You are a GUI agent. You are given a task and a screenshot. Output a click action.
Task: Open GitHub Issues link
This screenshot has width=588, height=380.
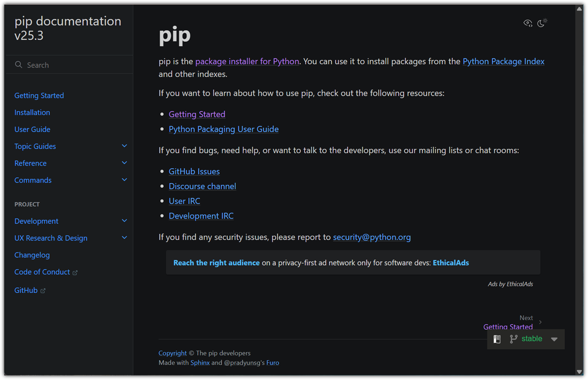point(194,172)
